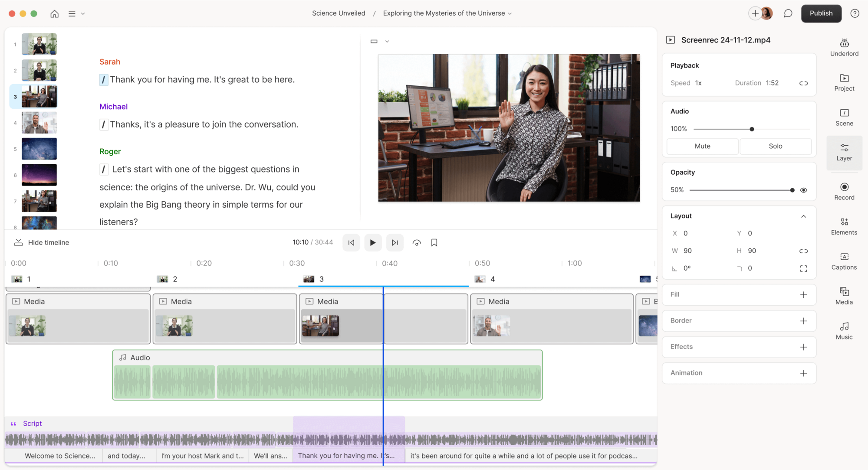Open the Underlord panel
This screenshot has width=868, height=470.
coord(844,47)
